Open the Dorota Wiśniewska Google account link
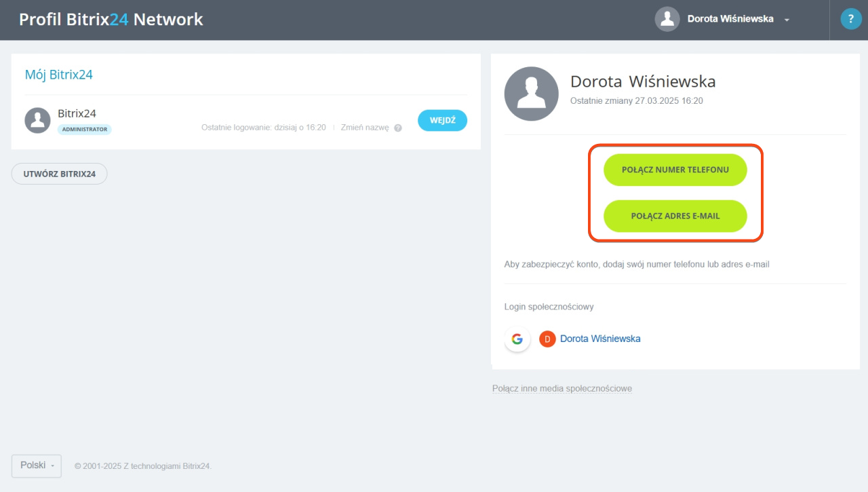The image size is (868, 492). point(600,339)
